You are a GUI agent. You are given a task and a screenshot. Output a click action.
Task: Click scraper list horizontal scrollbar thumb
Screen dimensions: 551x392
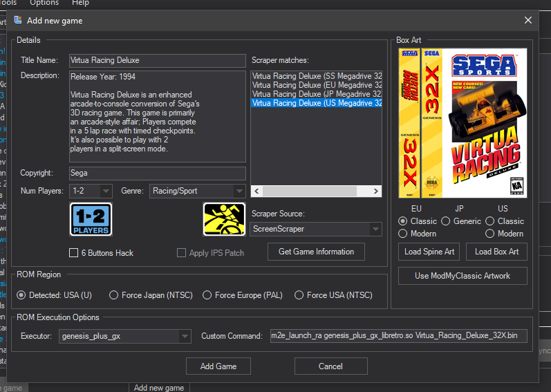[310, 191]
